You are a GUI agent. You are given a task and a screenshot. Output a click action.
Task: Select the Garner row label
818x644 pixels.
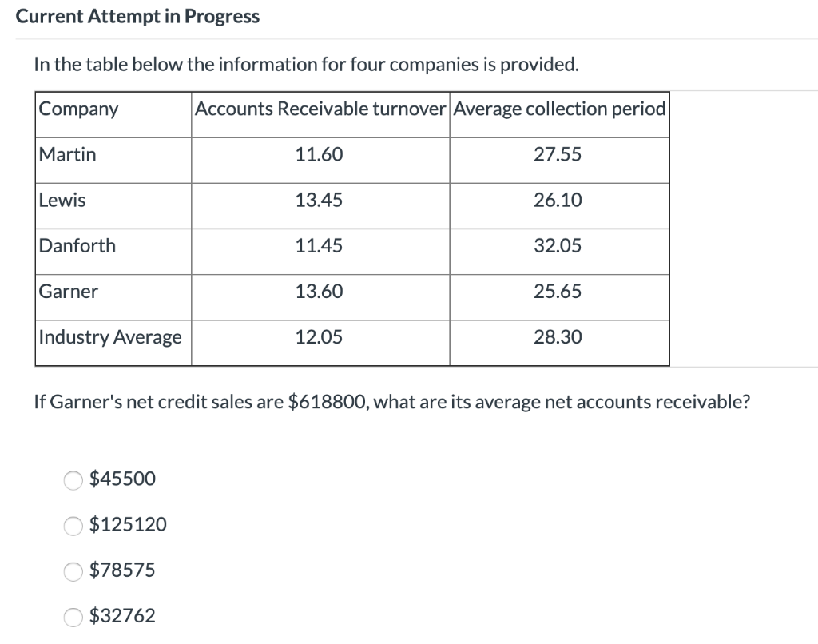[68, 292]
